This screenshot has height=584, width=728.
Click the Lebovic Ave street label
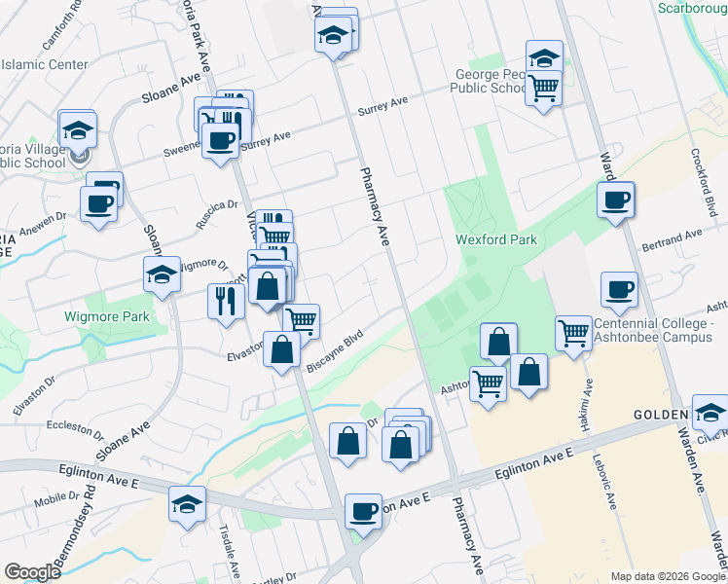(x=604, y=482)
